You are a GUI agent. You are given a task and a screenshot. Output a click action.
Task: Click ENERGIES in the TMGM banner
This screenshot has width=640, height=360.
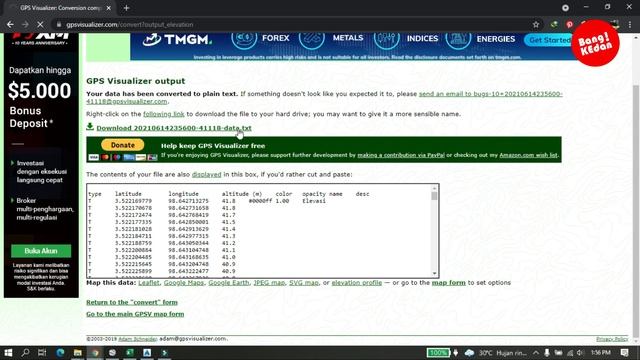[x=496, y=39]
